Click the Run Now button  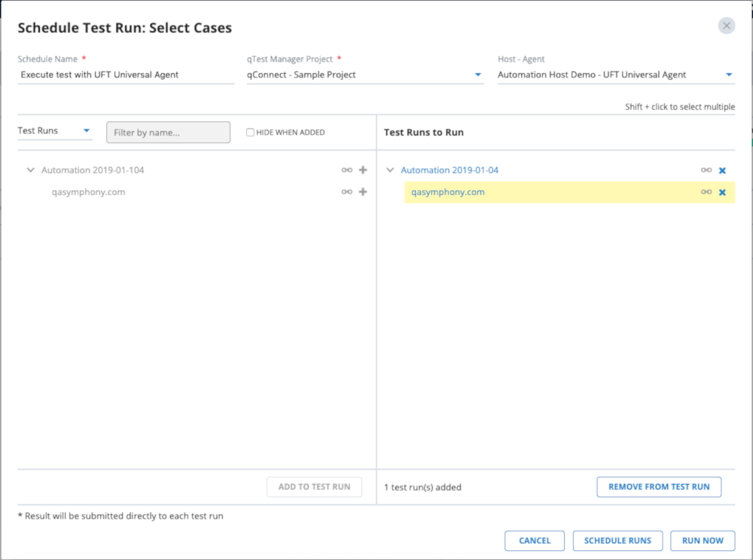(x=702, y=540)
